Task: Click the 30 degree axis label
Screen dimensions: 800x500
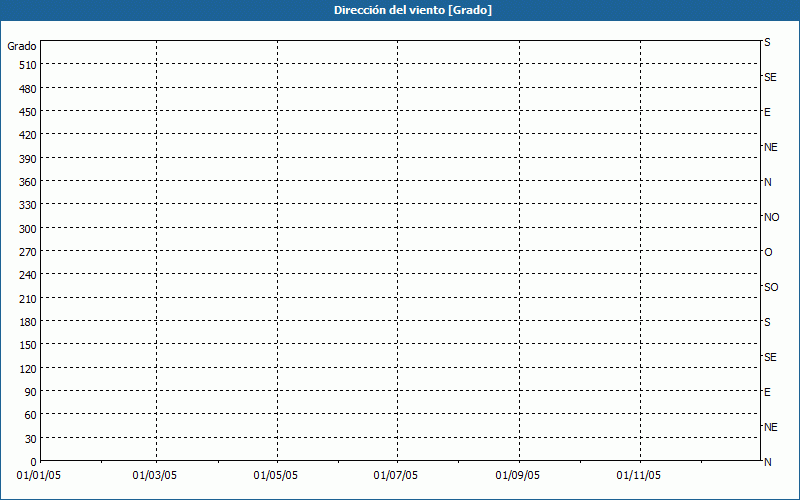Action: [30, 439]
